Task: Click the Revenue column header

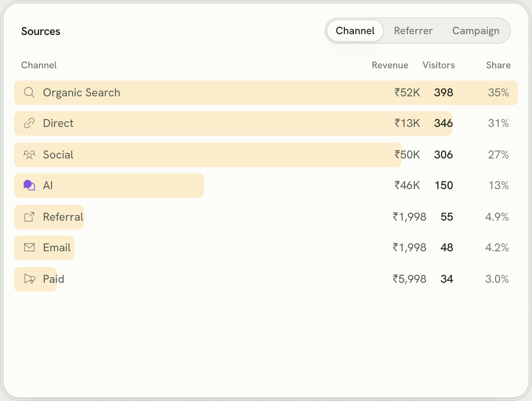Action: [390, 65]
